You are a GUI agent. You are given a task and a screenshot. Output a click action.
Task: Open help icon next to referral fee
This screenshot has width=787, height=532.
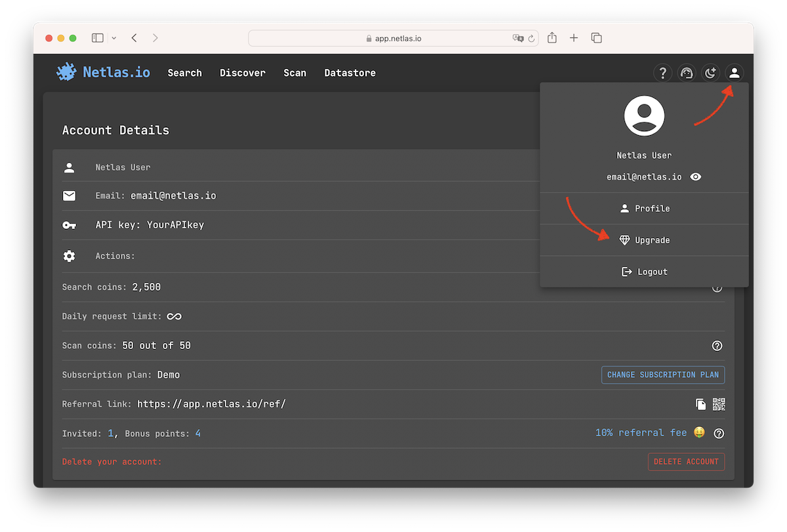719,433
